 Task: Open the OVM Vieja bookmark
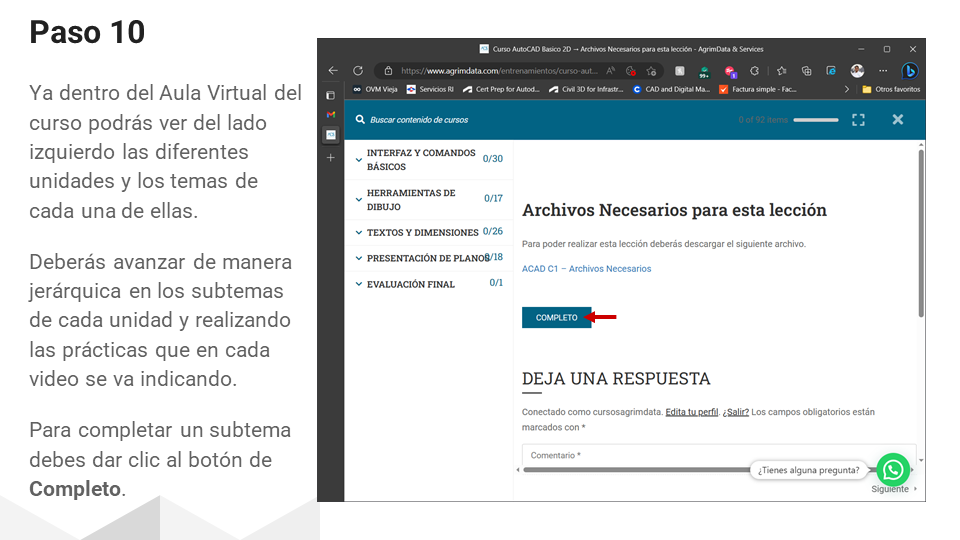click(375, 89)
